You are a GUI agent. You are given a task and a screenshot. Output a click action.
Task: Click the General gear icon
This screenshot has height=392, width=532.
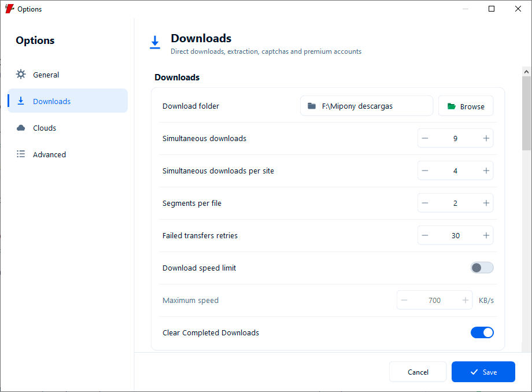(x=21, y=74)
